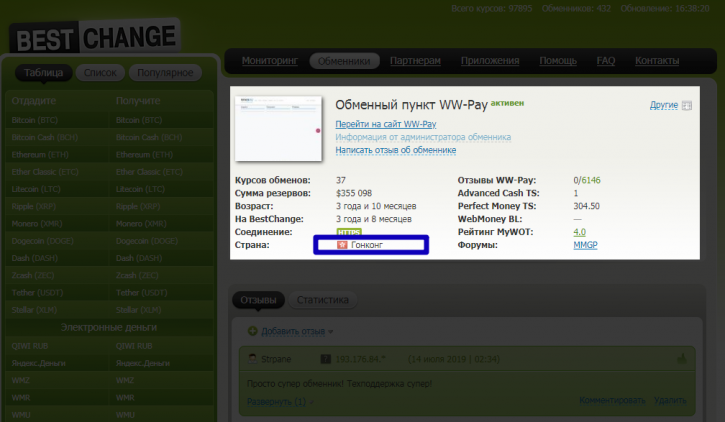Click Удалить on Strpane review
The height and width of the screenshot is (422, 725).
670,400
